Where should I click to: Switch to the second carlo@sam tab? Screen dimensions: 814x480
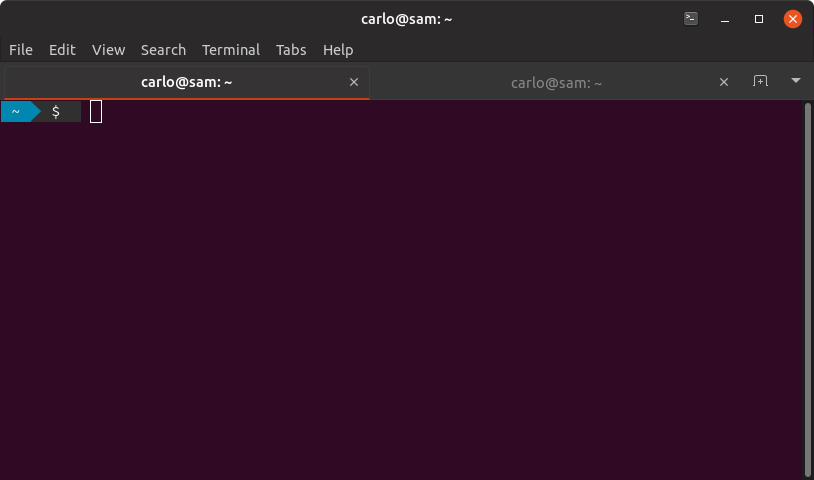(x=557, y=83)
